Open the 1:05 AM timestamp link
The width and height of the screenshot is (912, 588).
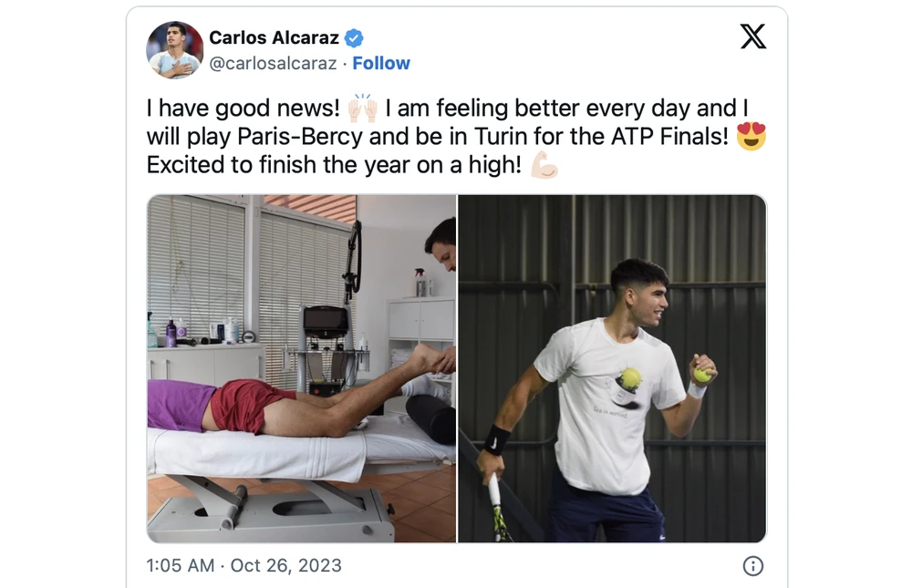(181, 565)
